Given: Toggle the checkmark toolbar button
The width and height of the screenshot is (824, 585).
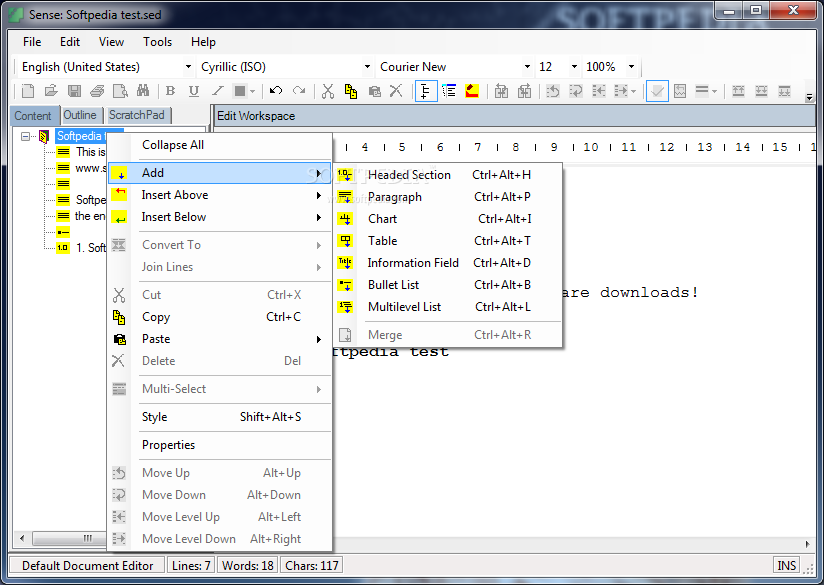Looking at the screenshot, I should pyautogui.click(x=657, y=91).
